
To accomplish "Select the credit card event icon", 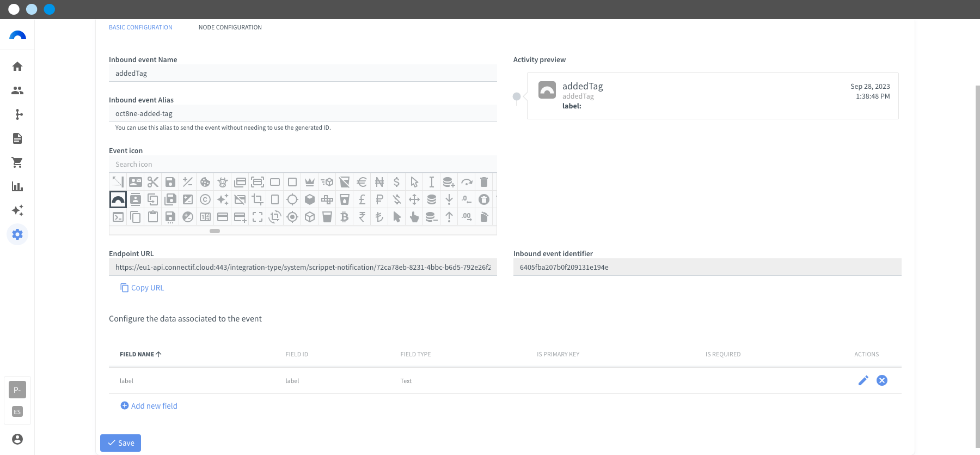I will coord(223,217).
